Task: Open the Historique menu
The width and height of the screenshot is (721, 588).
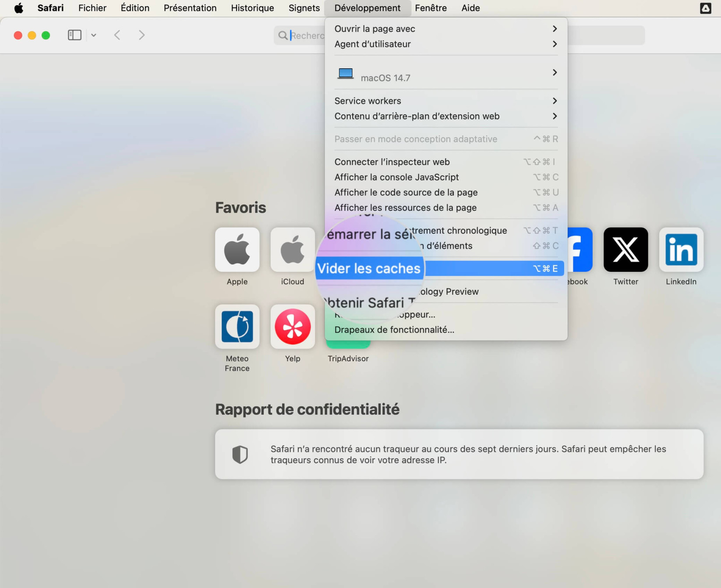Action: [x=252, y=8]
